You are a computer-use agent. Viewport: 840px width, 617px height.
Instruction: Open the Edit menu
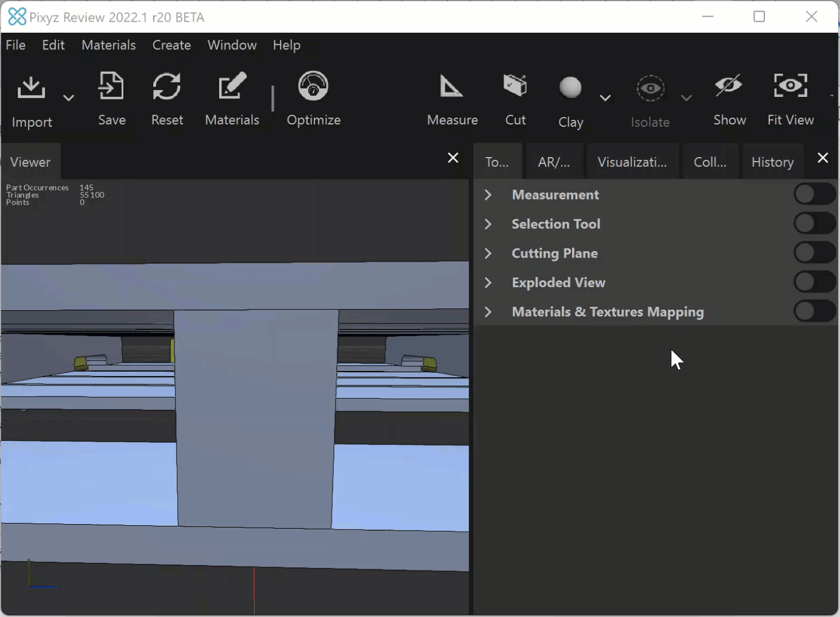point(53,45)
